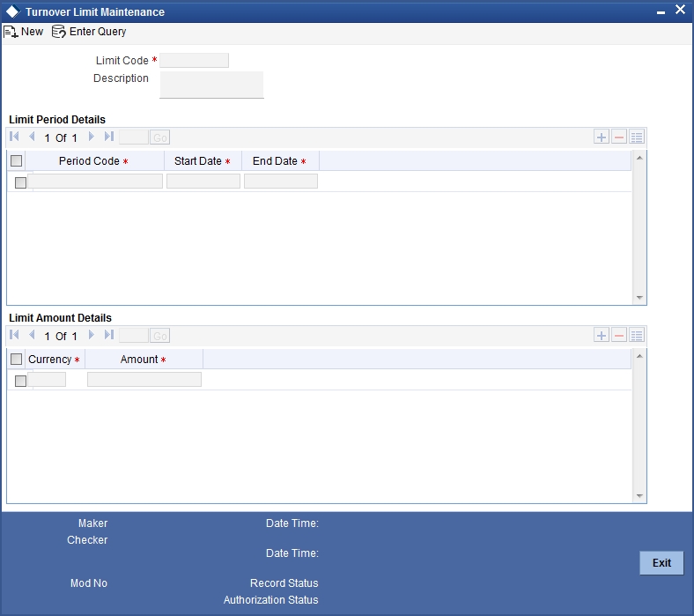Click the Record Status label
The image size is (694, 616).
point(284,583)
